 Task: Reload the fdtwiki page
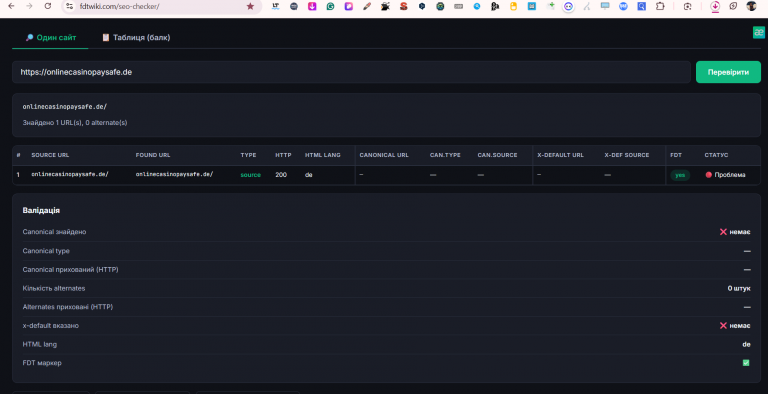pyautogui.click(x=48, y=6)
